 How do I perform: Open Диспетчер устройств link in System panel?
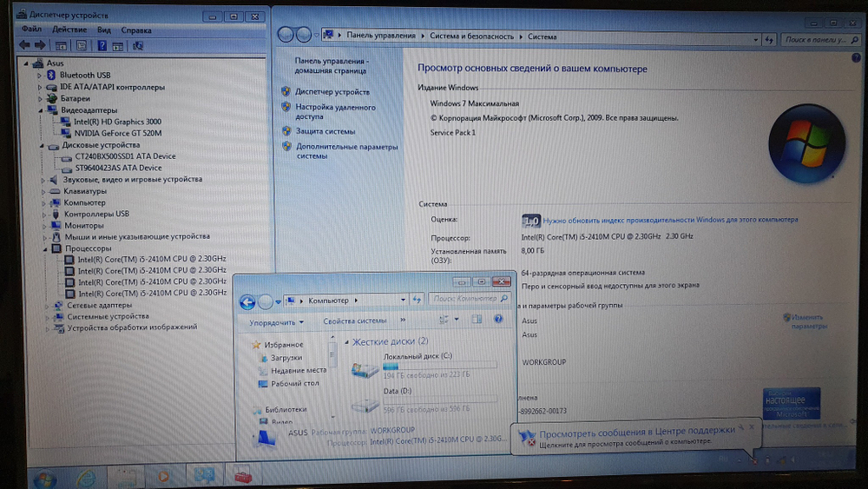(332, 92)
